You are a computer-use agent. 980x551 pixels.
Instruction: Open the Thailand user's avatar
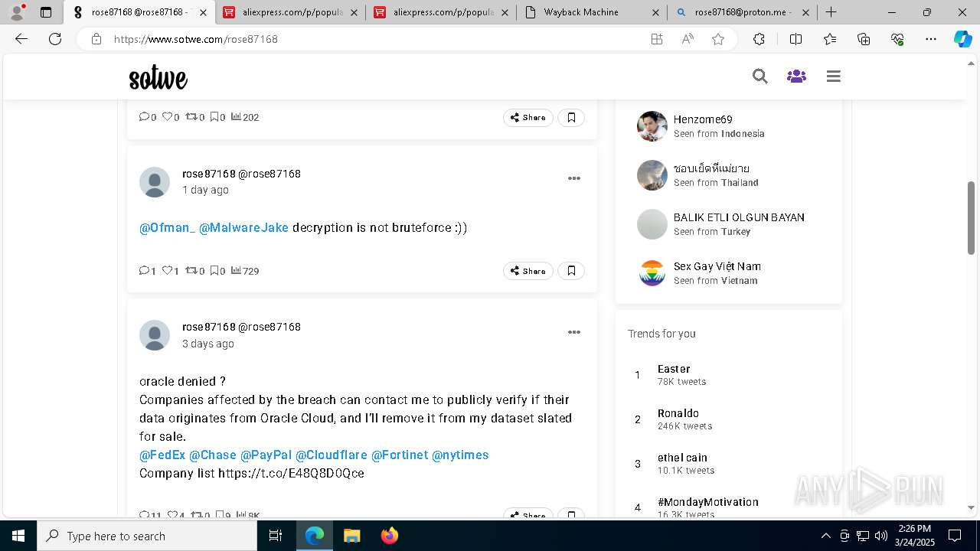tap(652, 175)
